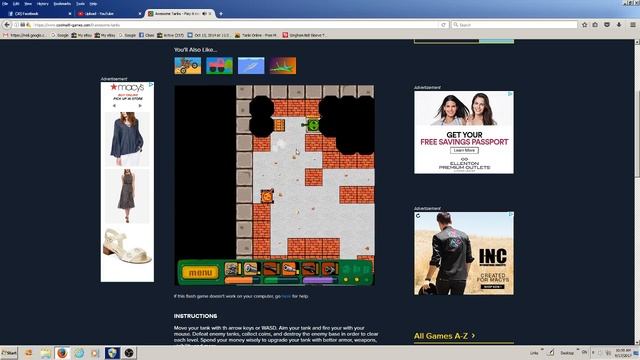Click the sandal image in Macy's ad
Viewport: 640px width, 360px height.
(x=127, y=247)
